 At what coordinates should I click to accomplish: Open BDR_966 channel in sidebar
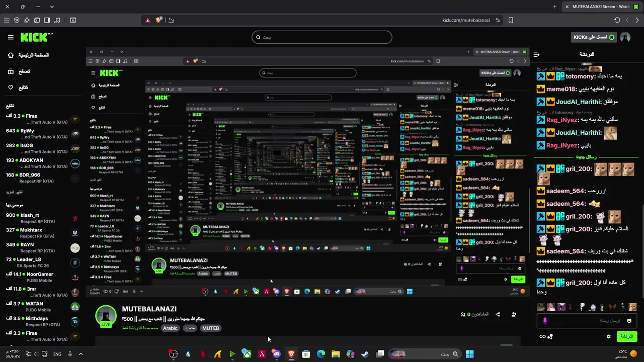pos(42,178)
